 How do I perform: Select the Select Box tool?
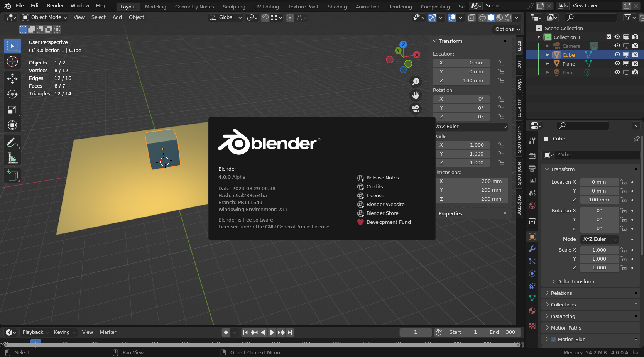pos(12,46)
